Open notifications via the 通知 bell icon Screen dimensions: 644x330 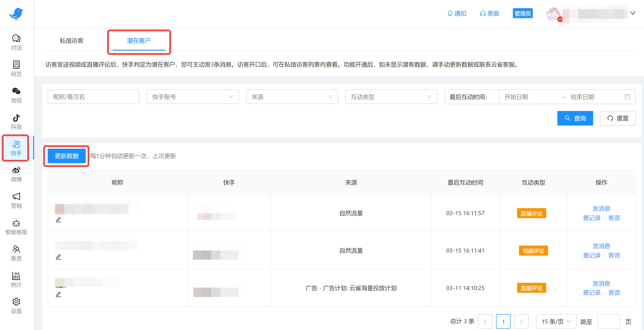pyautogui.click(x=457, y=13)
